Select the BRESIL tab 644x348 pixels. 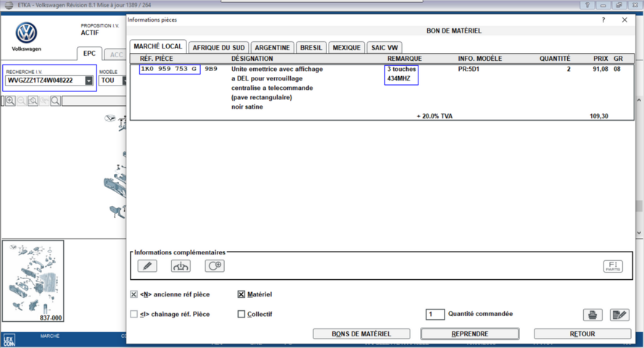(x=311, y=48)
